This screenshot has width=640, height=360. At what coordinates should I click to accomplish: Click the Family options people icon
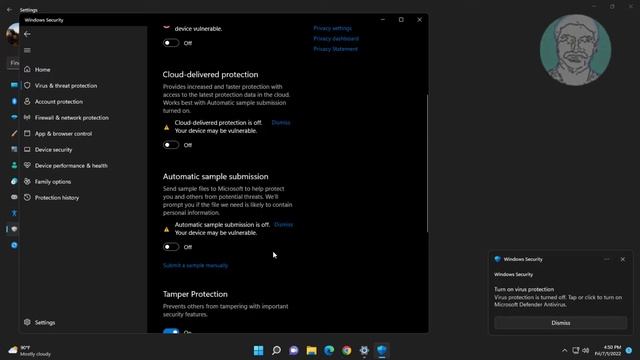click(27, 182)
